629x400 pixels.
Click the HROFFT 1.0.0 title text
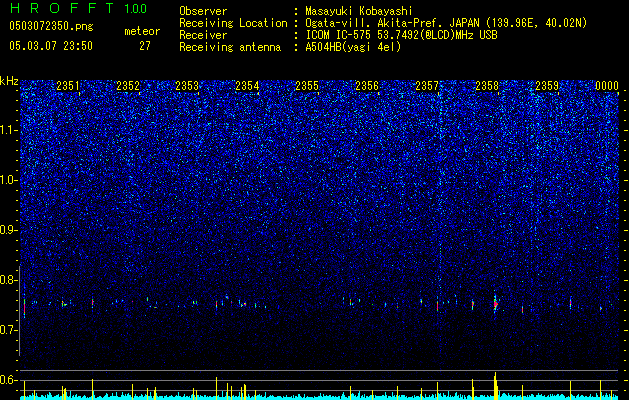point(78,8)
